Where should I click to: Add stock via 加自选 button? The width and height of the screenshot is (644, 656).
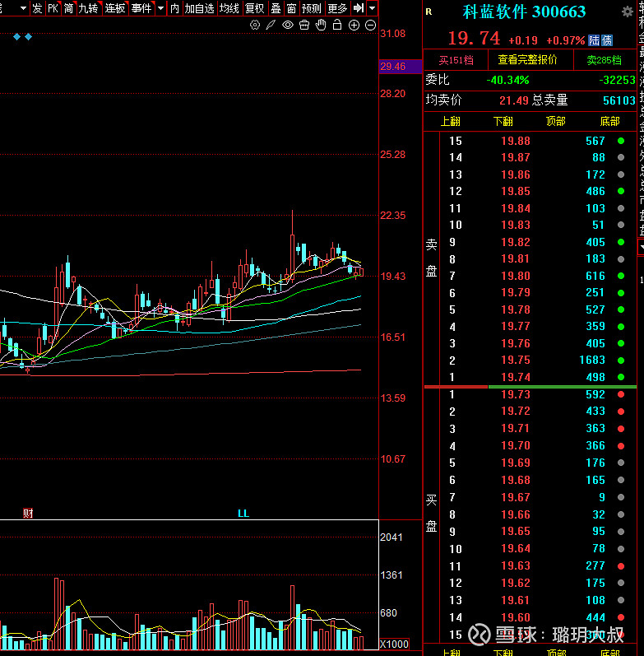199,8
